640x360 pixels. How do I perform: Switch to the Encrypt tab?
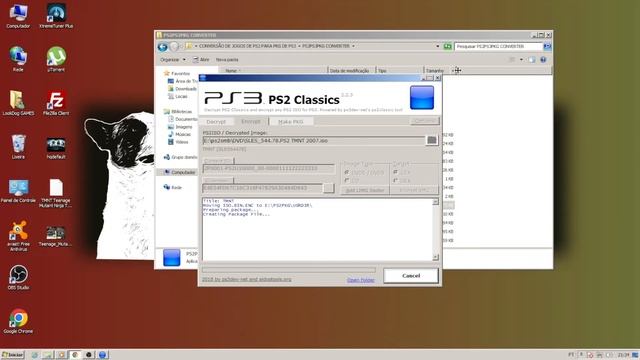(x=251, y=121)
